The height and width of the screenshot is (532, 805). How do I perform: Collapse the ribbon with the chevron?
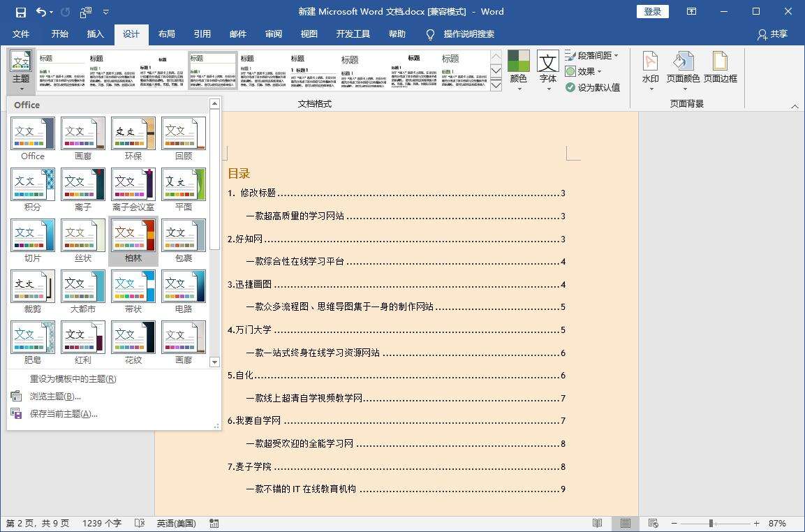click(795, 106)
